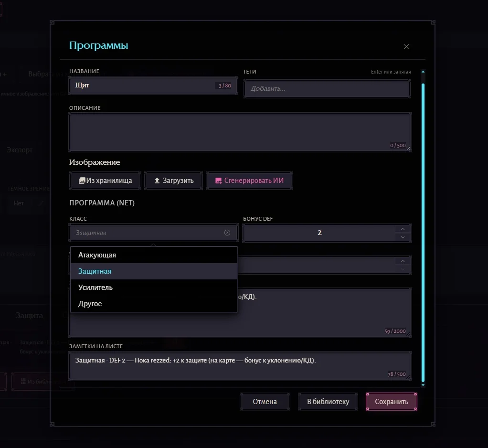This screenshot has width=488, height=448.
Task: Click the cyan vertical scrollbar thumb
Action: 423,233
